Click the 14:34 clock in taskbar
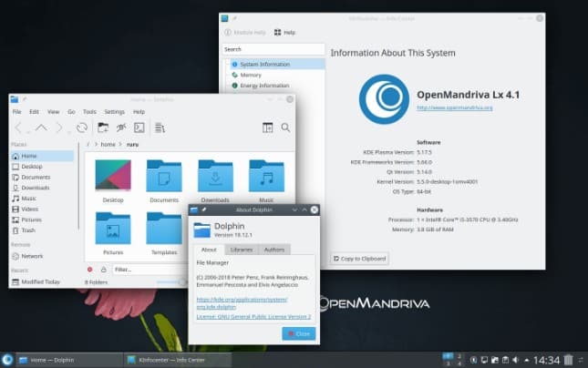 (546, 361)
